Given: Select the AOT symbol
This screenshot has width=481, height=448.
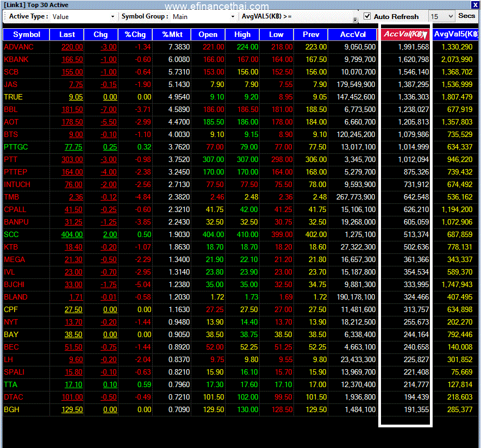Looking at the screenshot, I should (x=11, y=122).
